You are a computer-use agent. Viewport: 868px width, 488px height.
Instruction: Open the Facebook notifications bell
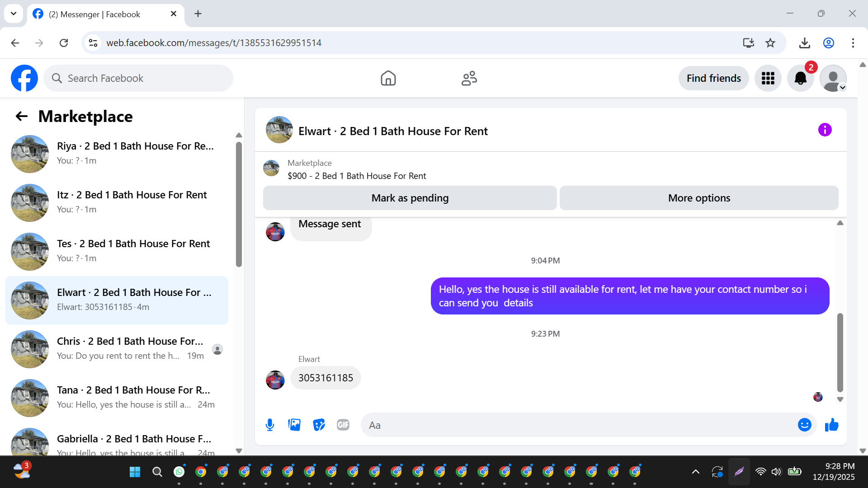800,78
